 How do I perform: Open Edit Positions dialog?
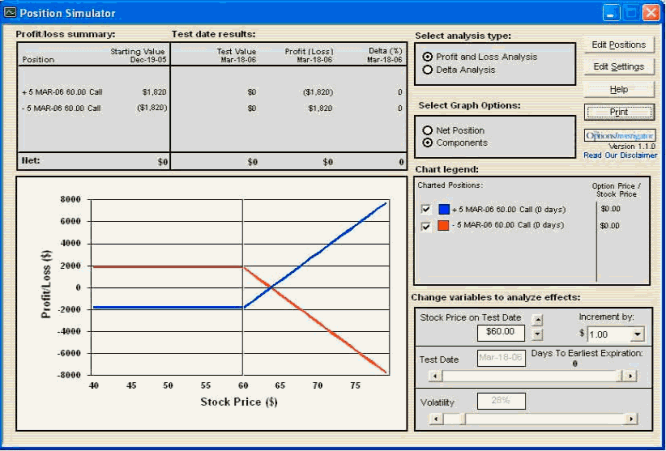[619, 45]
